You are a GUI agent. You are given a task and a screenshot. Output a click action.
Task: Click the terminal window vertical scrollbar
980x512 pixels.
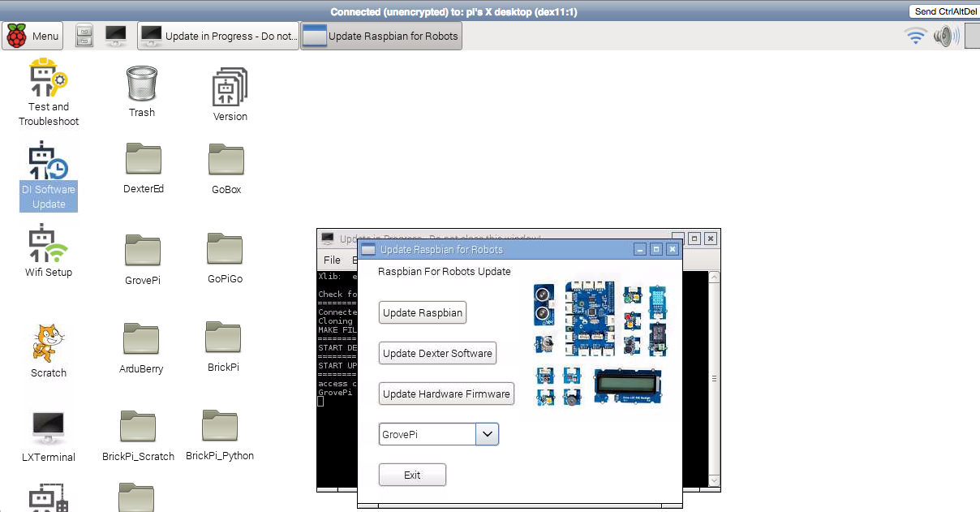point(714,379)
